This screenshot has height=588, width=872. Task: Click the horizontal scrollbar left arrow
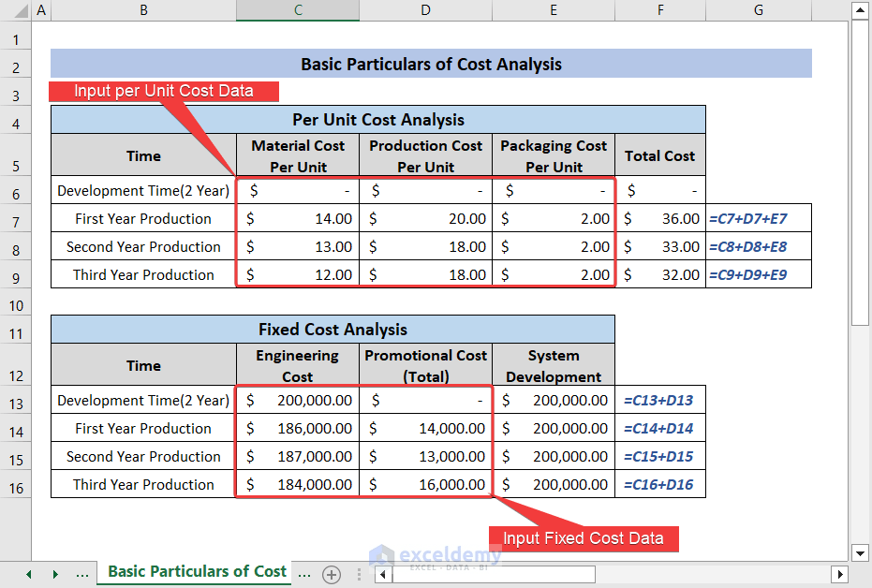(x=383, y=574)
